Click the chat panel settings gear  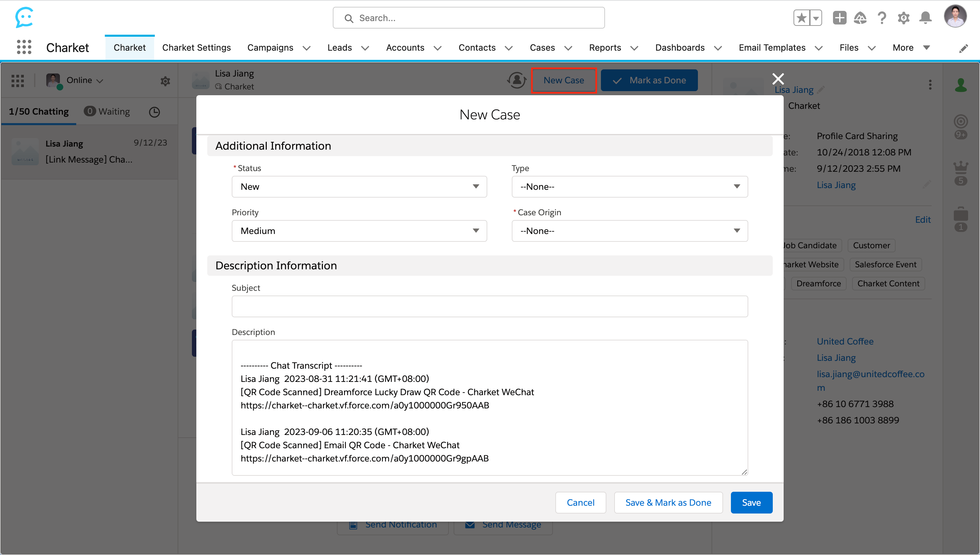point(165,81)
